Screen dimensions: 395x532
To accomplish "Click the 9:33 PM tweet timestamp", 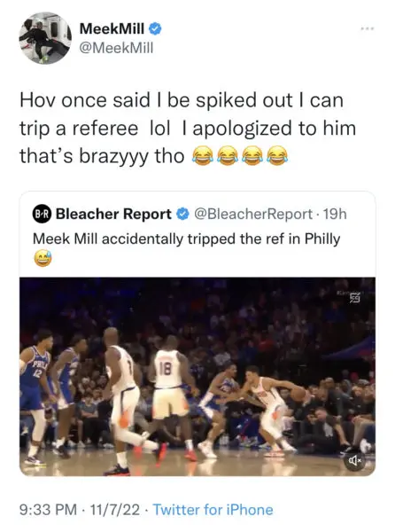I will (48, 510).
